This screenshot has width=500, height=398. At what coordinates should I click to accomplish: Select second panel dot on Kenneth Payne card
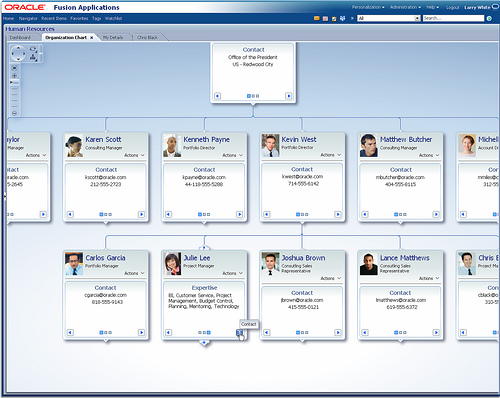click(204, 214)
